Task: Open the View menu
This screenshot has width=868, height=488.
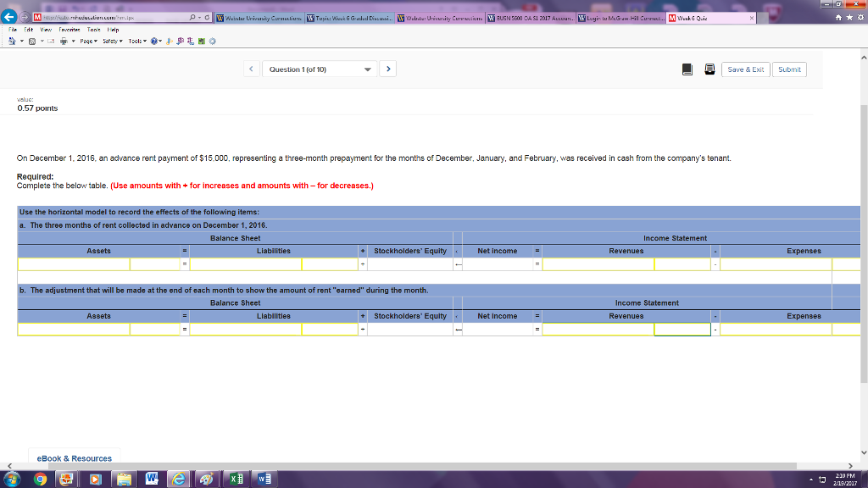Action: point(46,30)
